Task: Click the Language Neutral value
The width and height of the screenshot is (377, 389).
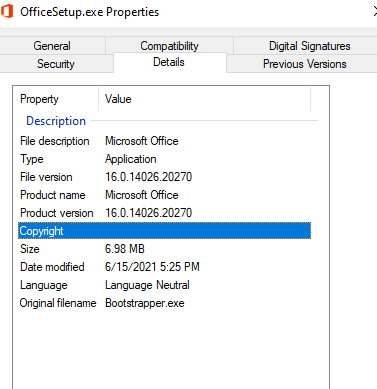Action: tap(147, 285)
